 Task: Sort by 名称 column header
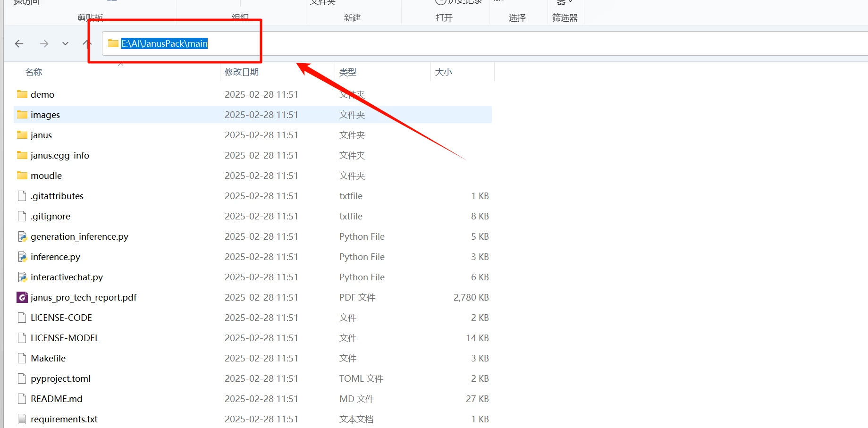point(34,72)
